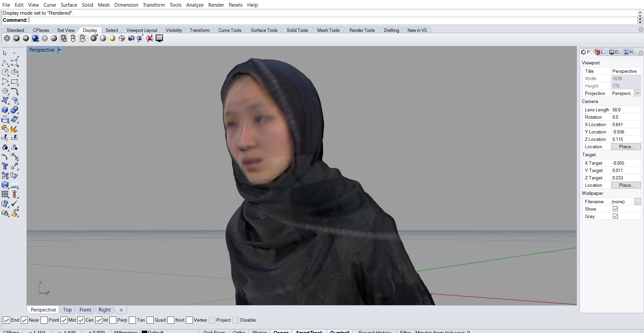644x333 pixels.
Task: Click the Boolean union spheres icon
Action: [x=14, y=110]
